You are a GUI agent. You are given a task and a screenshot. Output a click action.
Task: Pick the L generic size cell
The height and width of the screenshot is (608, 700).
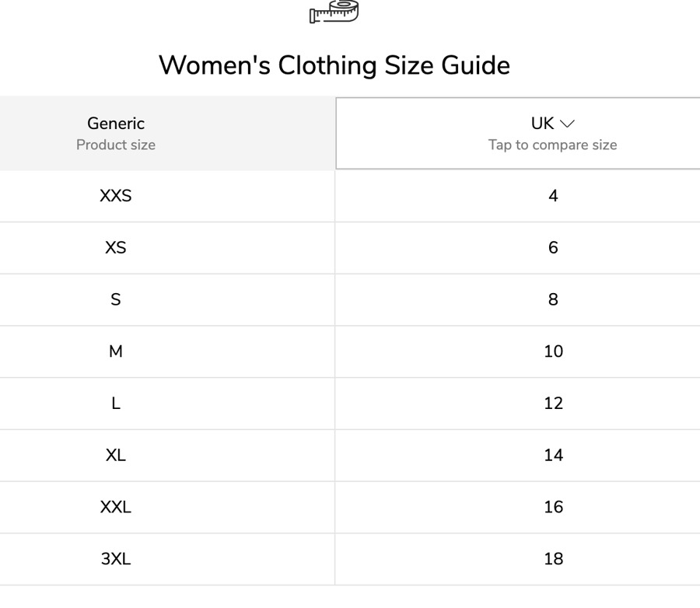point(116,404)
